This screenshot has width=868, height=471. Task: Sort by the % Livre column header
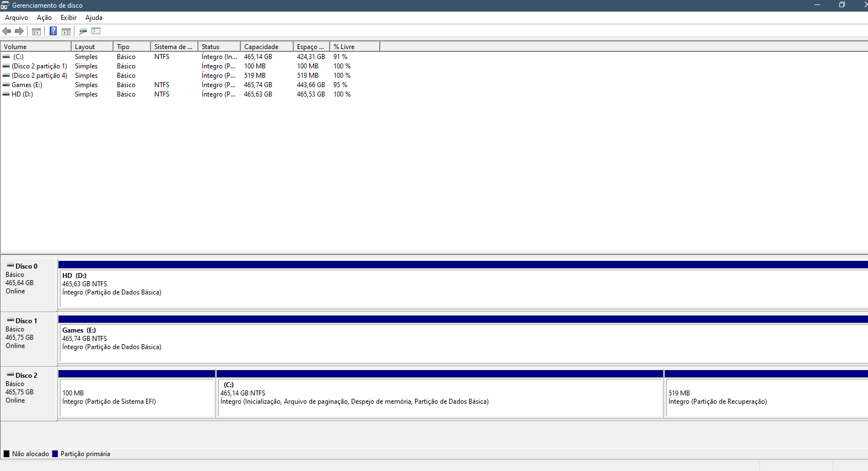click(355, 47)
